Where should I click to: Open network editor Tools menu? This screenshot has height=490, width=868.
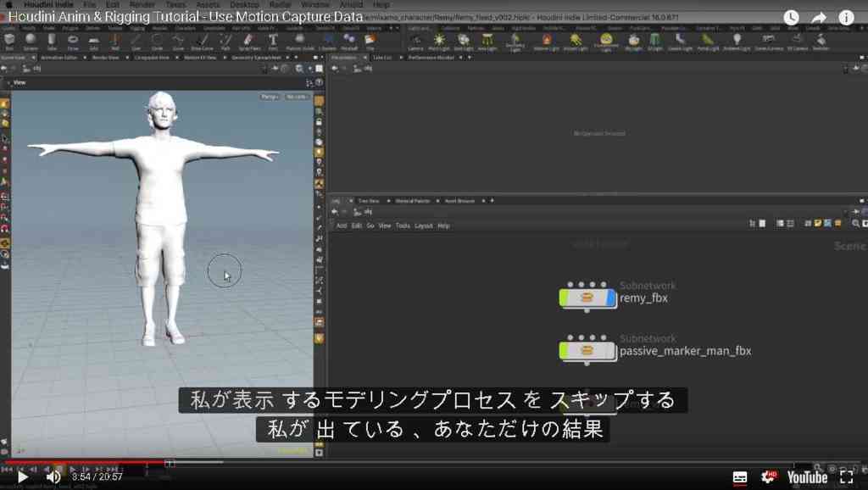coord(403,226)
